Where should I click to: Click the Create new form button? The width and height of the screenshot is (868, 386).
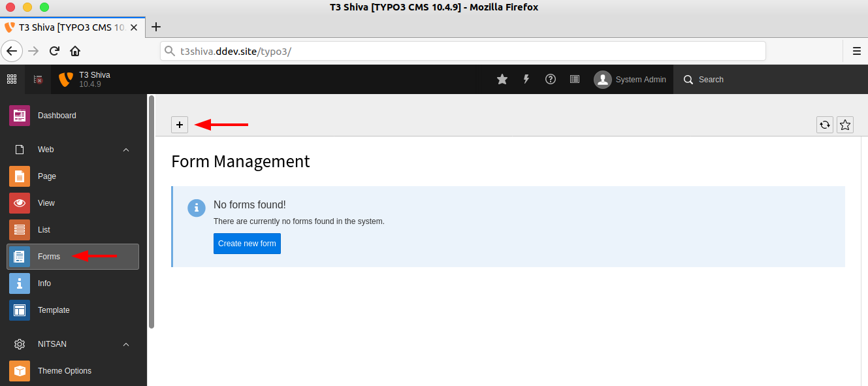(247, 243)
